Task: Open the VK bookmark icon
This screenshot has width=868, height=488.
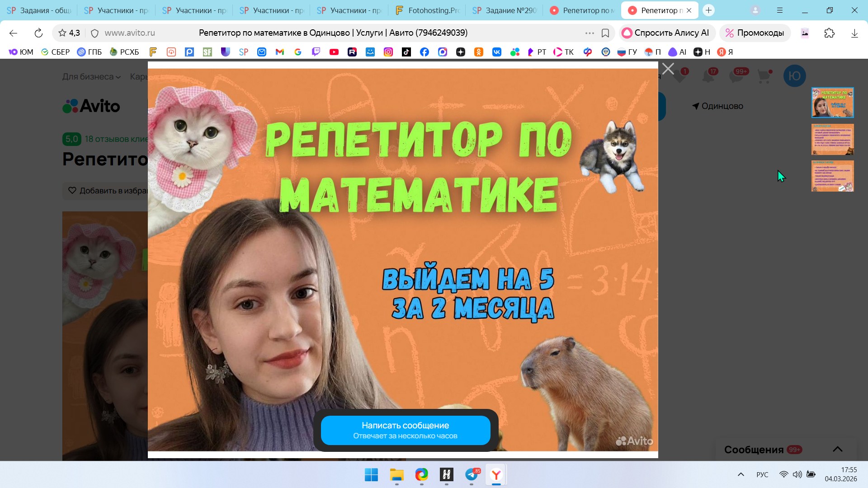Action: click(497, 52)
